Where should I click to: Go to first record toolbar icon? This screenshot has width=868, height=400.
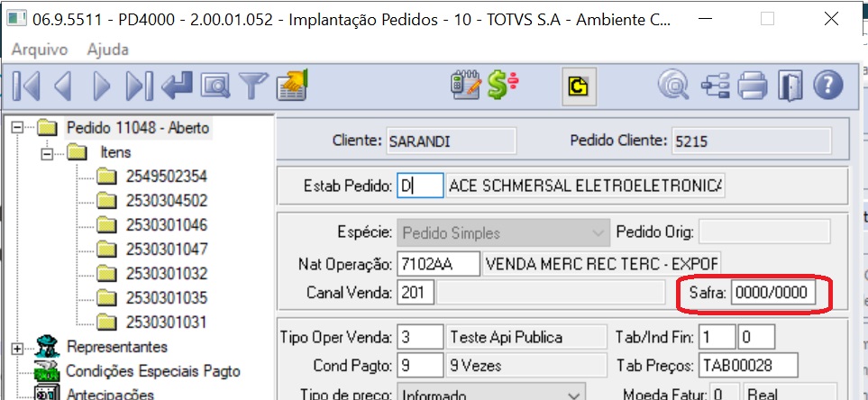click(25, 86)
